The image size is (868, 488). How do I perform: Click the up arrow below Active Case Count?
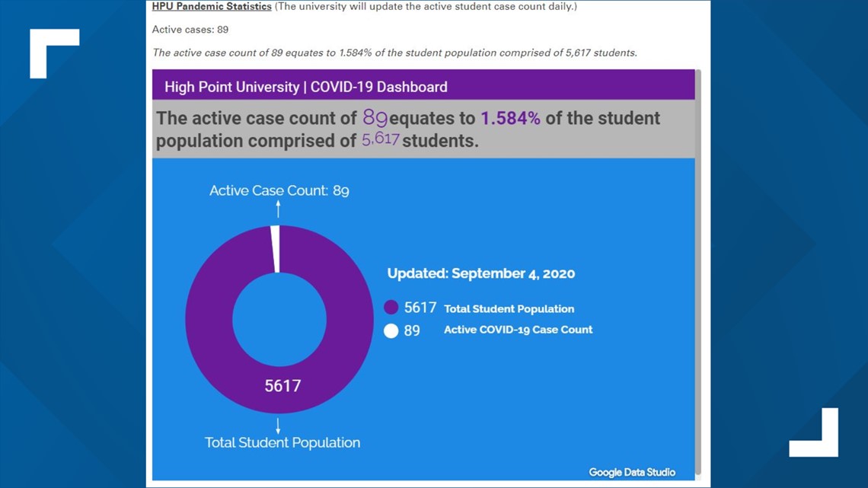coord(278,209)
